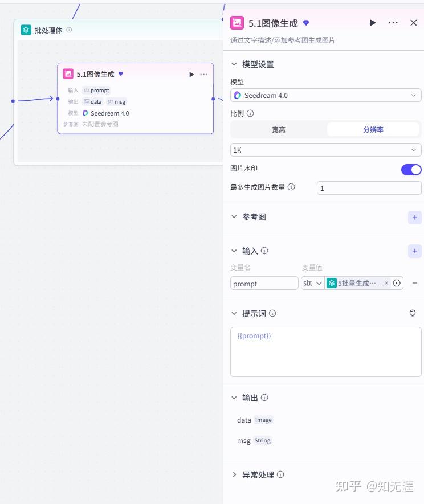Image resolution: width=424 pixels, height=504 pixels.
Task: Click the msg String output row
Action: coord(254,440)
